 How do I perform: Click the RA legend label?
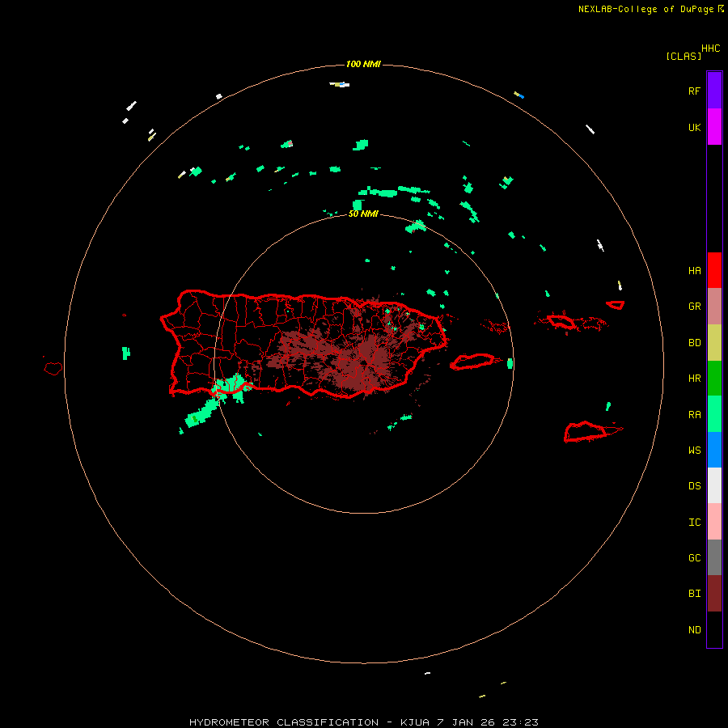[x=694, y=415]
